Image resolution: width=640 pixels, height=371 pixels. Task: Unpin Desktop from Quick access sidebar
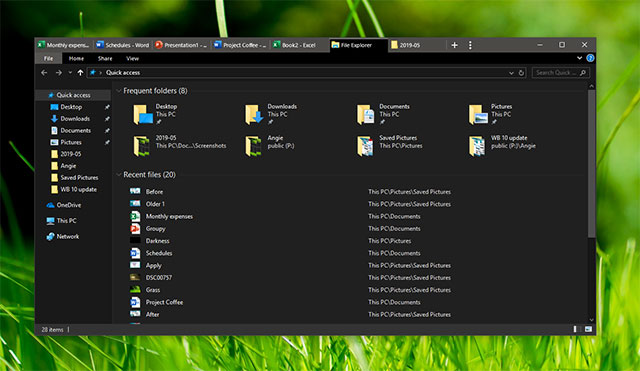[x=107, y=107]
